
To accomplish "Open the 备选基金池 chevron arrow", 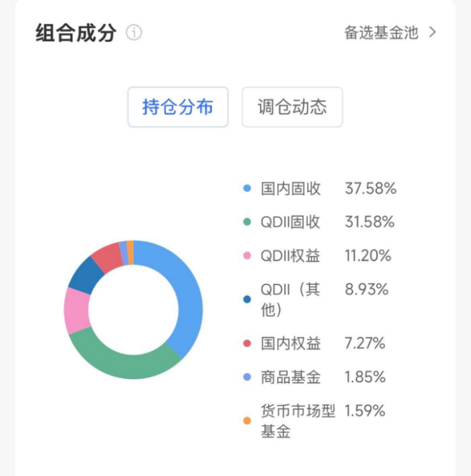I will click(x=432, y=32).
